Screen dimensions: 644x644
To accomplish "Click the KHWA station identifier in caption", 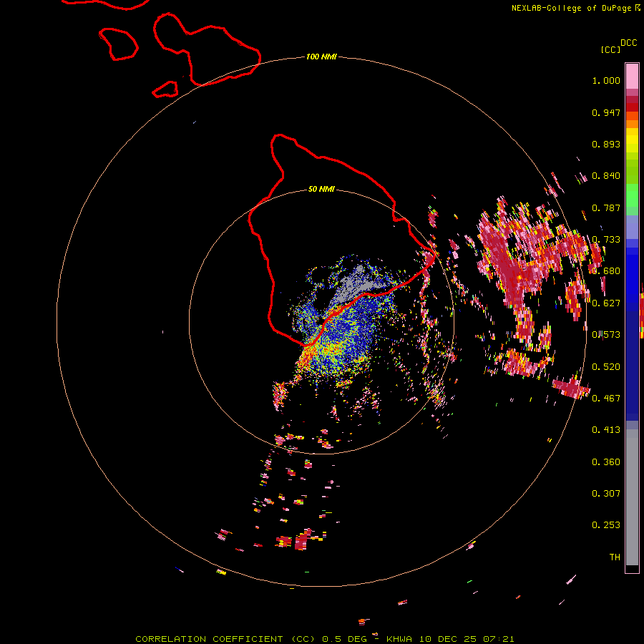I will (399, 639).
